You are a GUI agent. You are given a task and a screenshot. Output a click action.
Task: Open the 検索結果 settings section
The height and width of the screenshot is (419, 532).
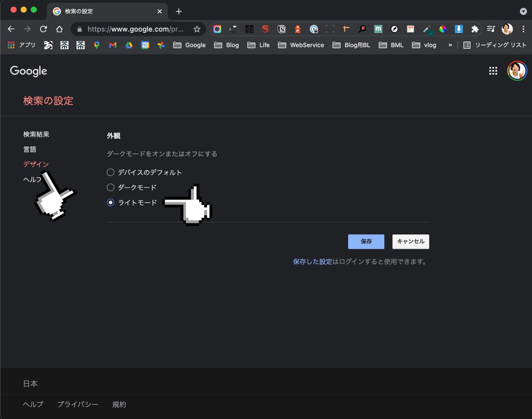click(x=36, y=134)
